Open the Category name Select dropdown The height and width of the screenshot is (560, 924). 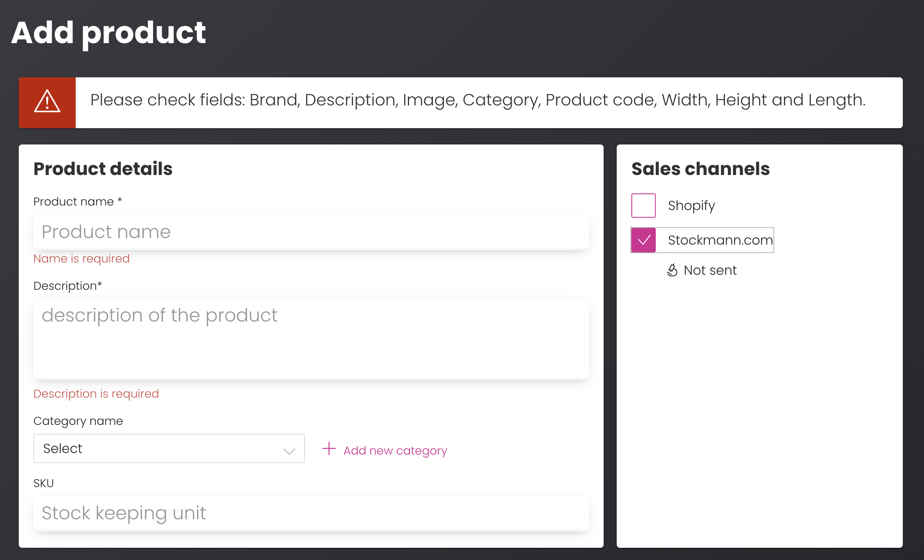169,448
